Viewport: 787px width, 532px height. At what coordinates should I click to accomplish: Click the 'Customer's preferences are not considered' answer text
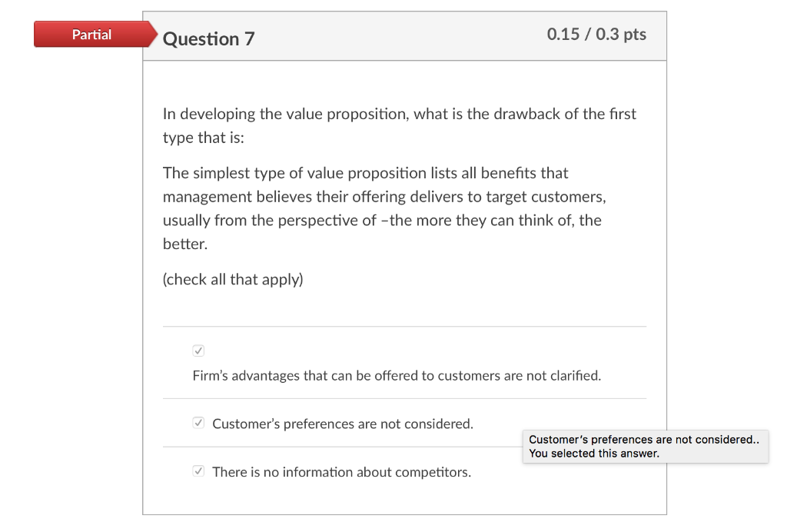[x=342, y=424]
